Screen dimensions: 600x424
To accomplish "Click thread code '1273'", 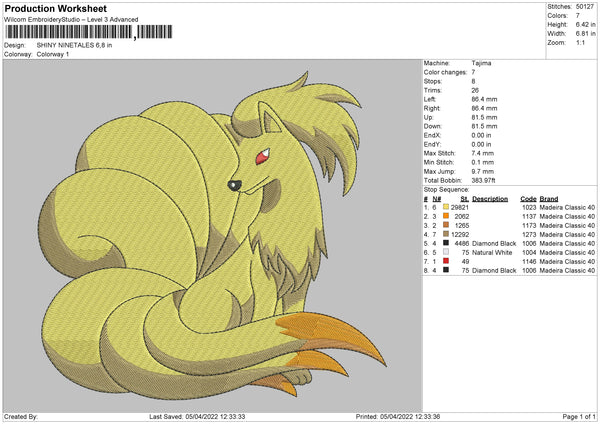I will [529, 235].
